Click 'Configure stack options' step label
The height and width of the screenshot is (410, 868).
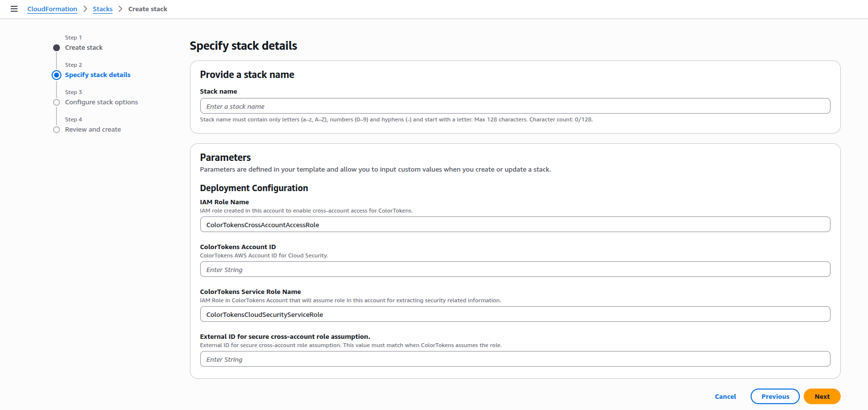[x=101, y=102]
